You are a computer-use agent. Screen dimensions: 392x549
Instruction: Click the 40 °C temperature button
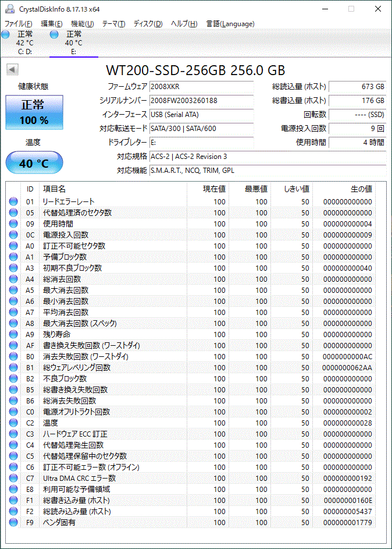tap(34, 163)
